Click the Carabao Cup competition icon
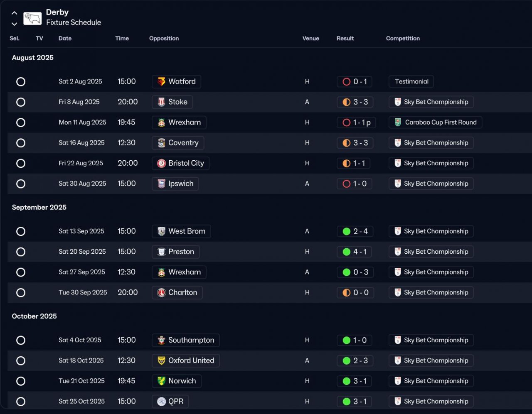532x414 pixels. [398, 122]
